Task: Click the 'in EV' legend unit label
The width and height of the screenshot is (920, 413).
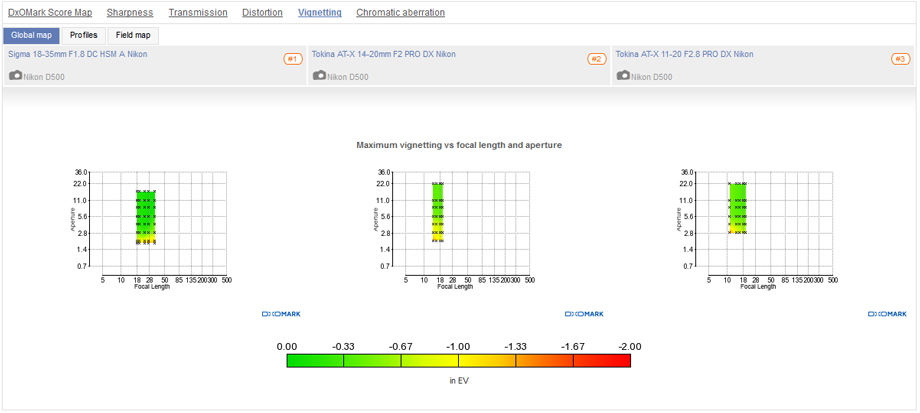Action: click(459, 381)
